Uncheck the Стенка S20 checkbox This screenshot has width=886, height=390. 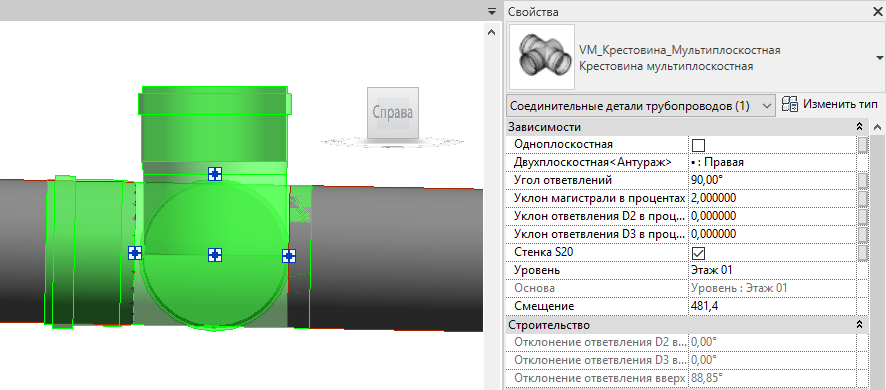coord(698,253)
